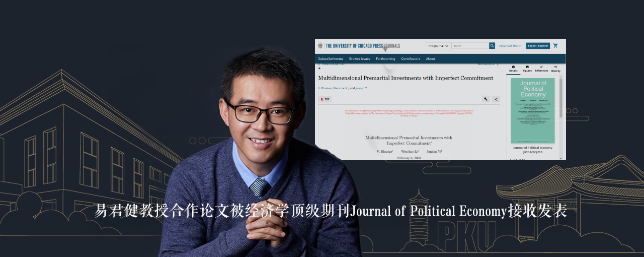Click the Chinese banner headline about Journal of Political Economy
The image size is (644, 257).
(331, 211)
